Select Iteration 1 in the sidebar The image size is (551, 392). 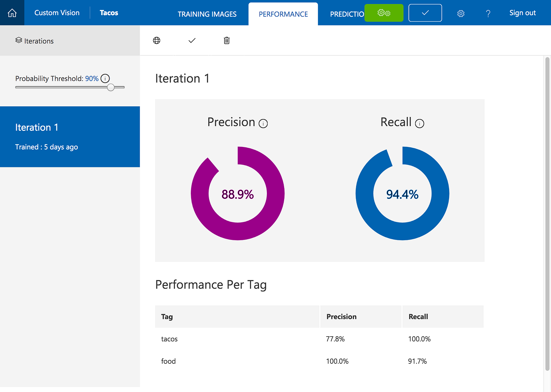click(x=70, y=137)
